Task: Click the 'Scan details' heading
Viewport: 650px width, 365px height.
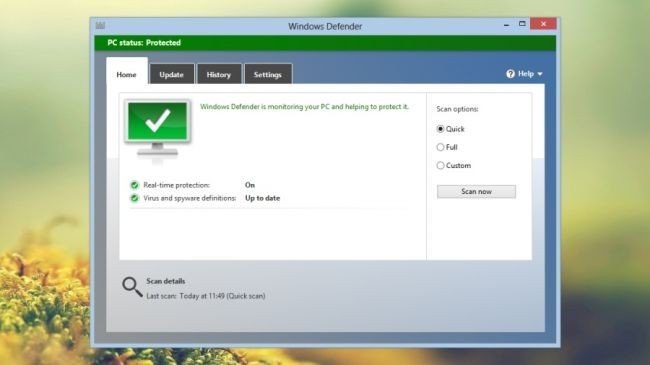Action: point(166,281)
